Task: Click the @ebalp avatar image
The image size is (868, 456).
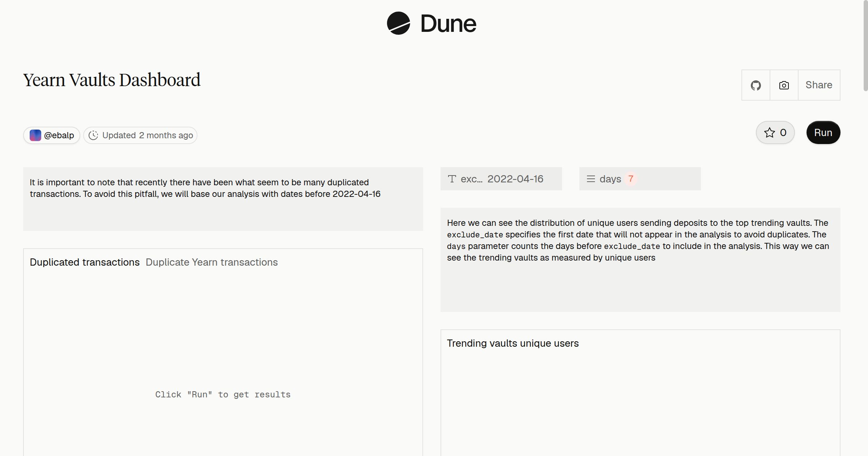Action: (x=35, y=135)
